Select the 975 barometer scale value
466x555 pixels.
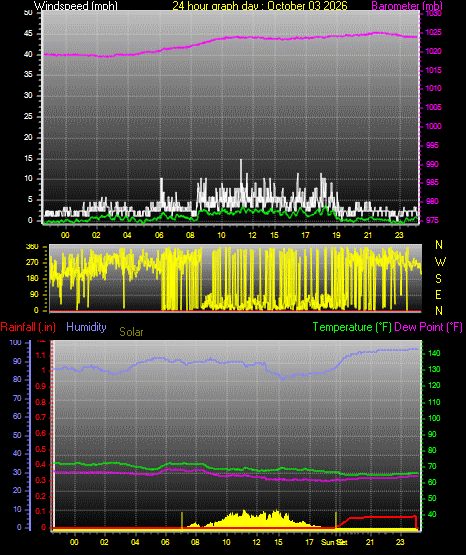432,220
